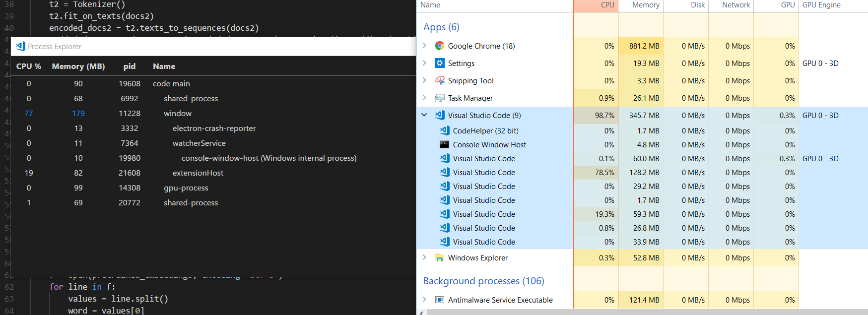Expand the Windows Explorer process group
The height and width of the screenshot is (315, 868).
424,257
